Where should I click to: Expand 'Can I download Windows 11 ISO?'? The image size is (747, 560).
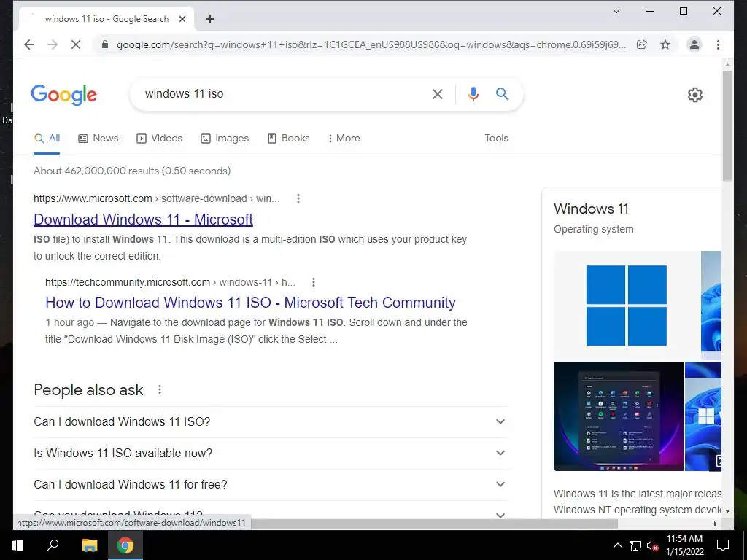pyautogui.click(x=271, y=422)
